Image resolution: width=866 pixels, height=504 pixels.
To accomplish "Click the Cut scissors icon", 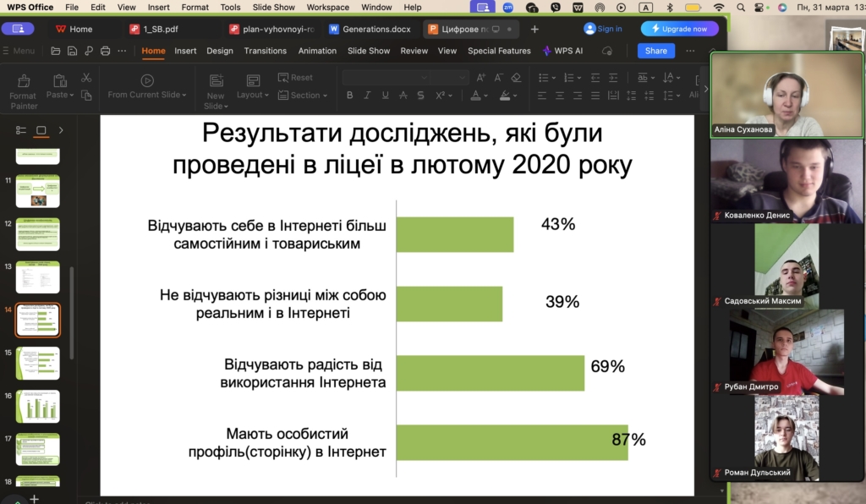I will coord(85,78).
